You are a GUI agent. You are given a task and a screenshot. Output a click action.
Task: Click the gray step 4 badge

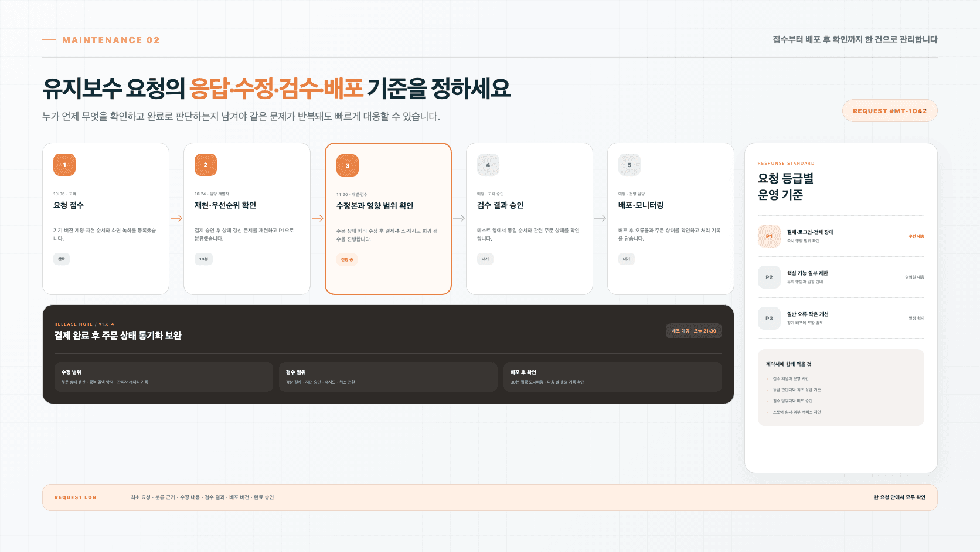488,165
